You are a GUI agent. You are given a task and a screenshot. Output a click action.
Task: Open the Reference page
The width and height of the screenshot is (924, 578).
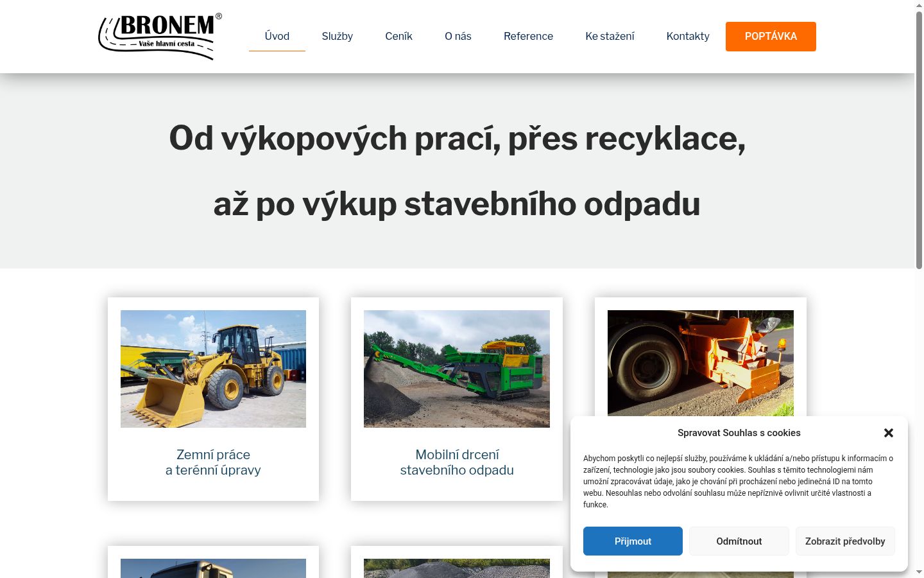tap(528, 37)
